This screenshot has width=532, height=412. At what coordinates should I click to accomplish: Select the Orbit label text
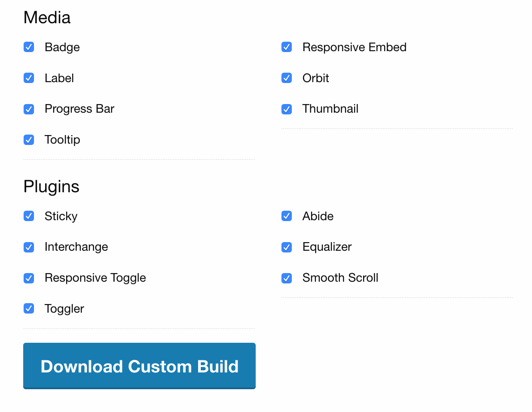point(315,78)
